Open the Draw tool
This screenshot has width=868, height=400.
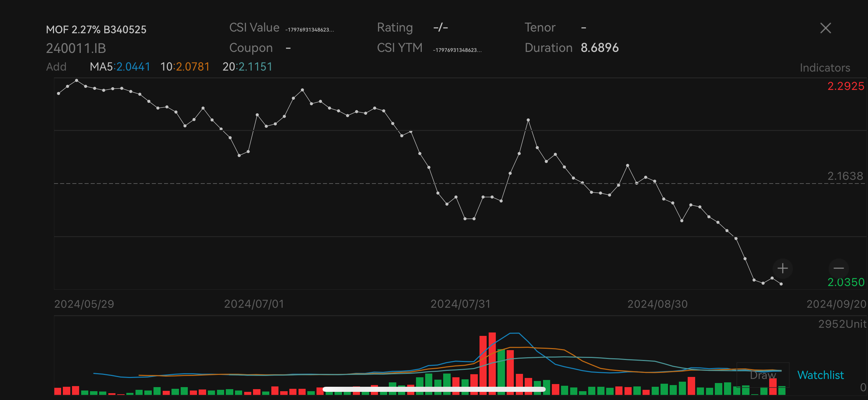pyautogui.click(x=763, y=375)
